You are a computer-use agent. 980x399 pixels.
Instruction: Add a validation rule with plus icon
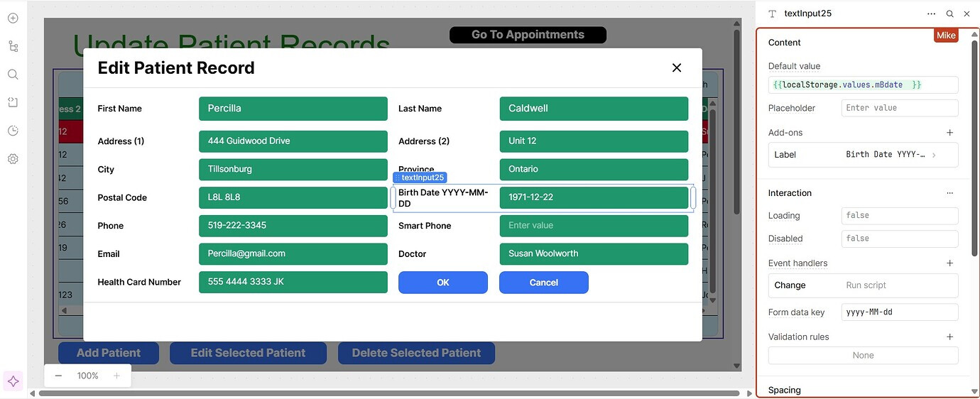(x=949, y=337)
